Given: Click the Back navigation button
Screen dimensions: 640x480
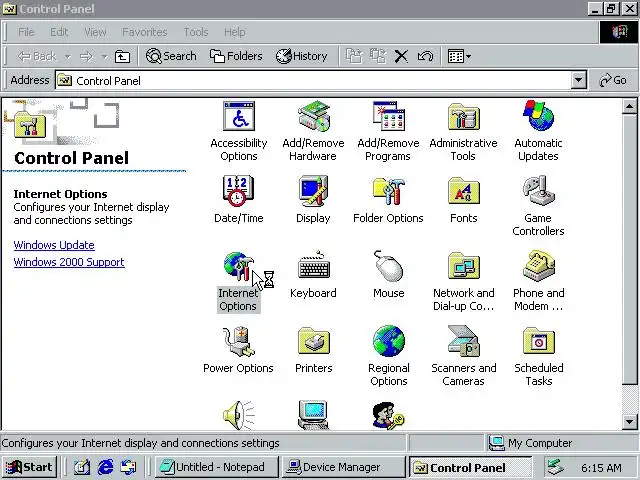Looking at the screenshot, I should click(38, 56).
